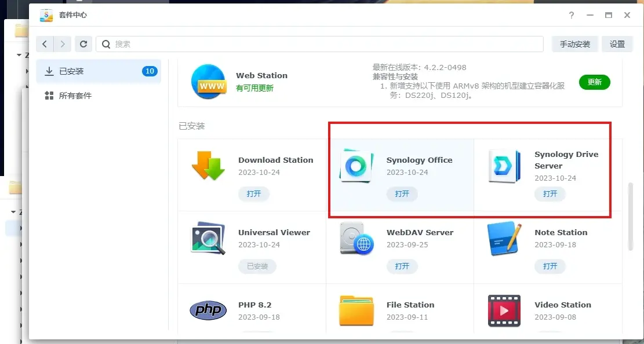Click the Download Station arrows icon
The width and height of the screenshot is (644, 344).
(208, 166)
